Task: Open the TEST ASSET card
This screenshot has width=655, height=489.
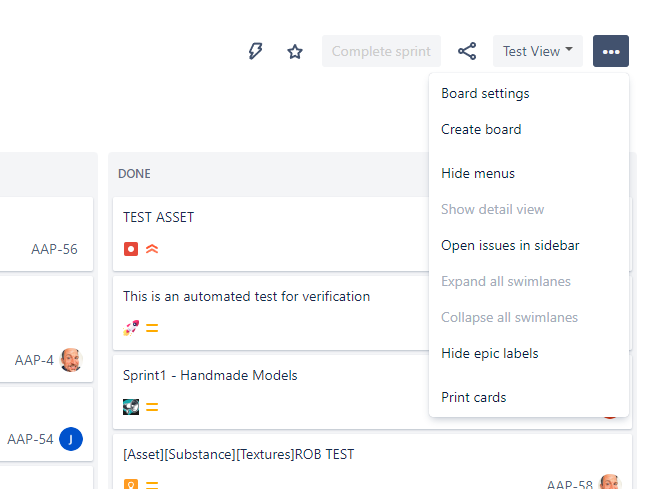Action: click(271, 234)
